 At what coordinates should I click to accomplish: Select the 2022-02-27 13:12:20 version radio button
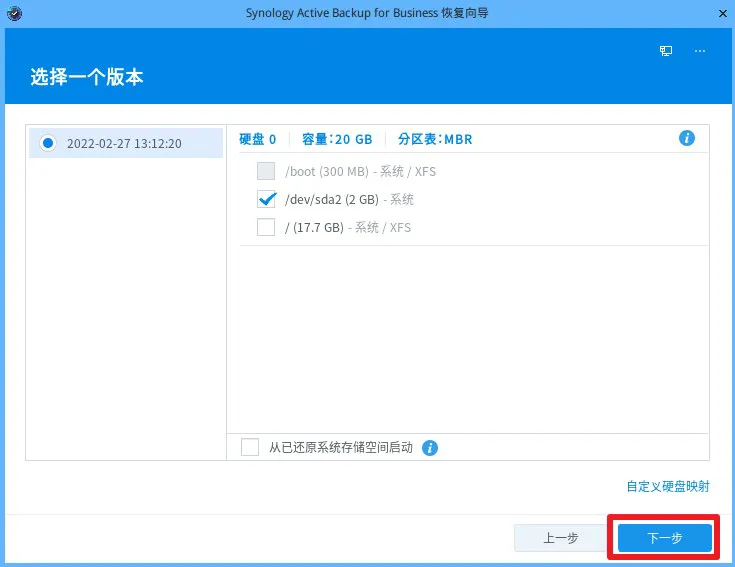pos(48,143)
